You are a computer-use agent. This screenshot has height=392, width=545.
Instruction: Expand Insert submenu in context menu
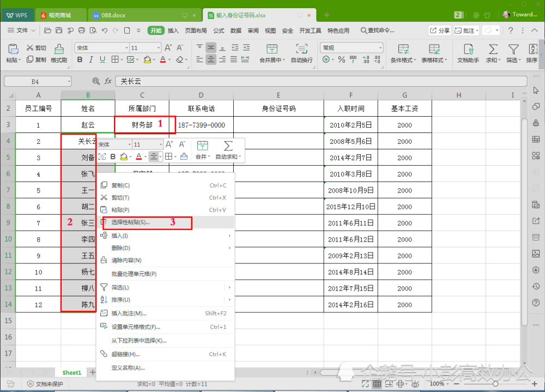(x=229, y=236)
